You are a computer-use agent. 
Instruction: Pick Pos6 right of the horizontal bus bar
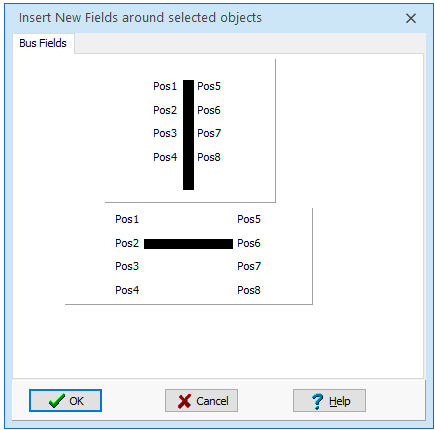coord(249,243)
